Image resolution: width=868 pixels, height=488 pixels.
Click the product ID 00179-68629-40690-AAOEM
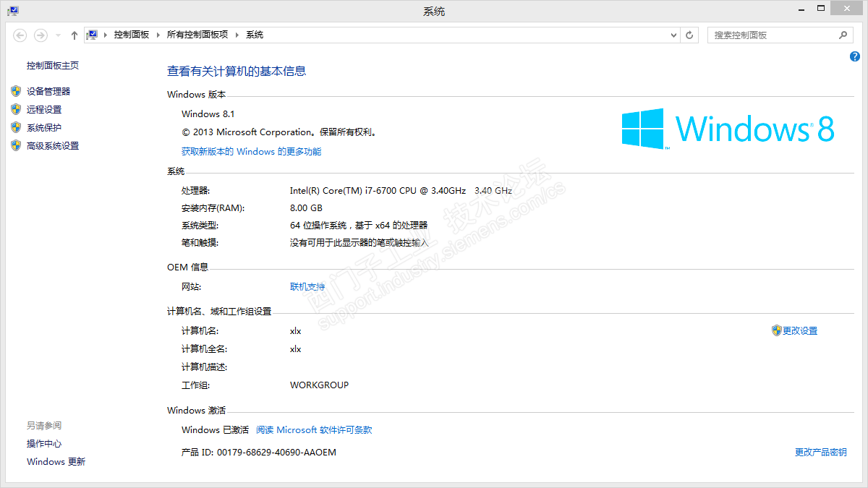tap(276, 453)
